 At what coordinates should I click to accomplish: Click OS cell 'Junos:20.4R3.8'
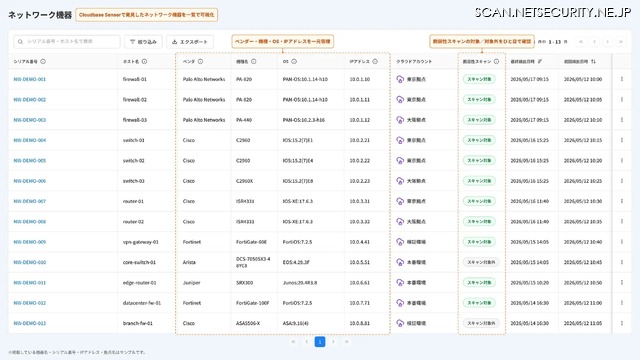300,282
